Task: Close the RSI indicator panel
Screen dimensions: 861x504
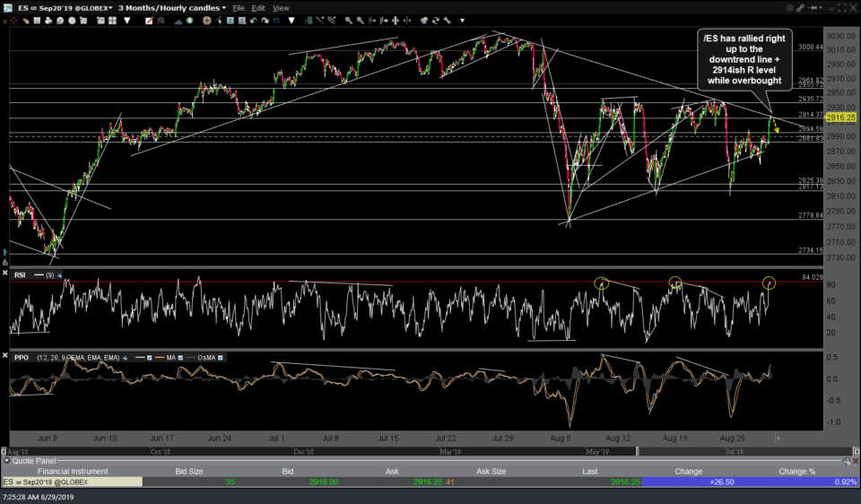Action: coord(5,273)
